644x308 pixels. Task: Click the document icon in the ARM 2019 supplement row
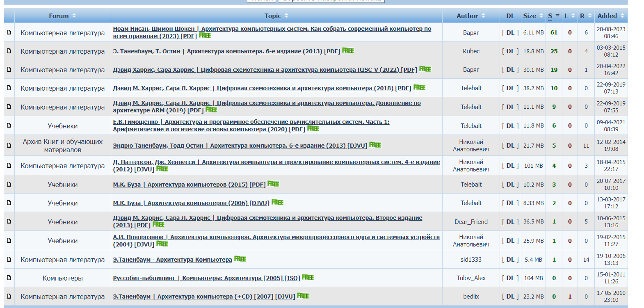coord(9,107)
